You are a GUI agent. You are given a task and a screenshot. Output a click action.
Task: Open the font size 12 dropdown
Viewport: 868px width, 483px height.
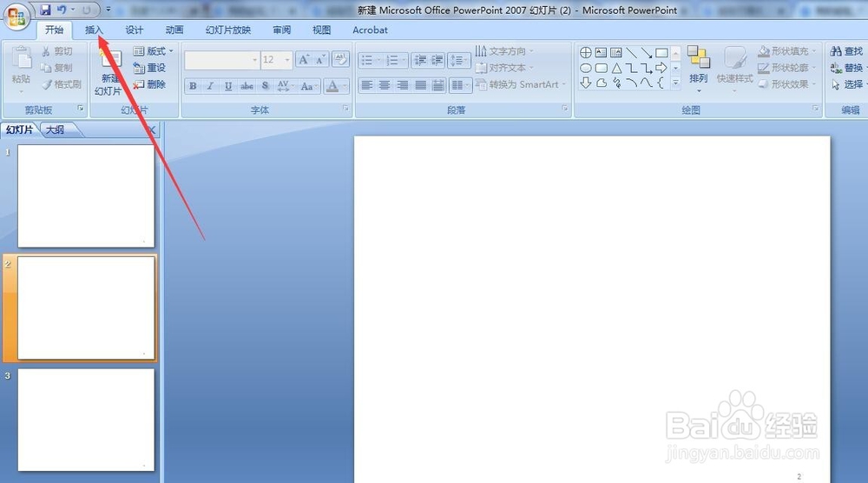[287, 60]
